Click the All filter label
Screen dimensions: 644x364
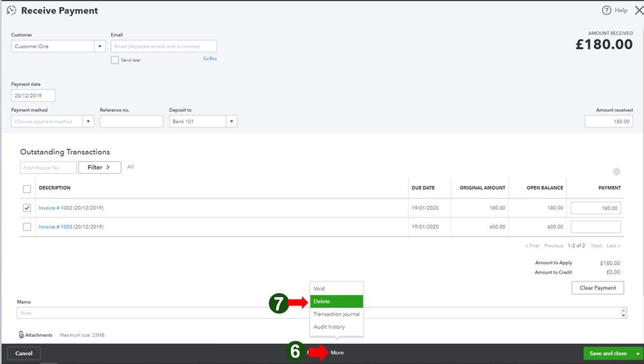coord(130,167)
